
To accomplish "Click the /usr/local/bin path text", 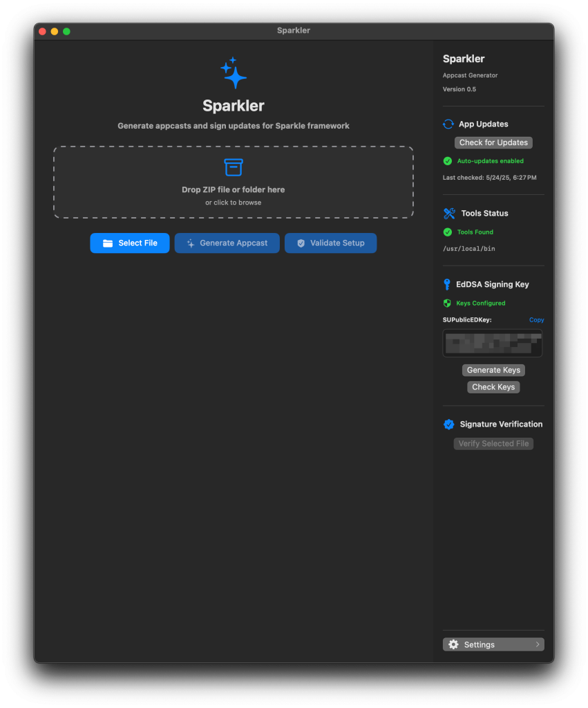I will (469, 249).
